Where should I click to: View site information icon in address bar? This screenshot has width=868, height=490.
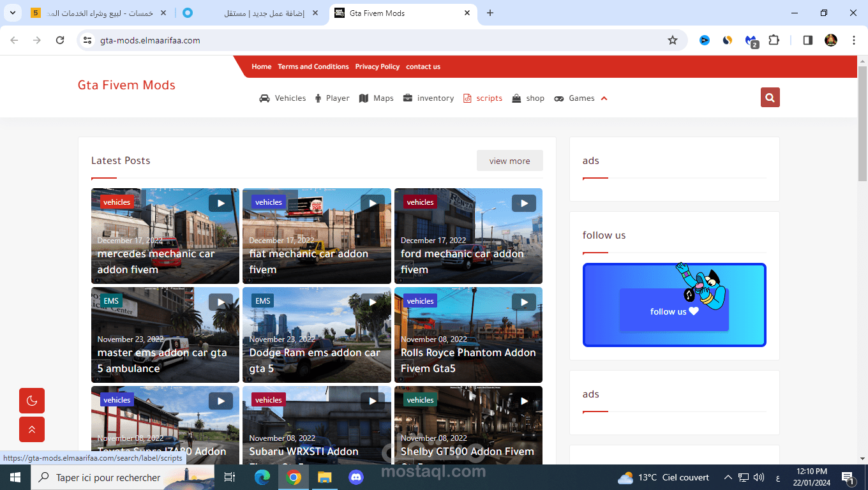pyautogui.click(x=88, y=40)
